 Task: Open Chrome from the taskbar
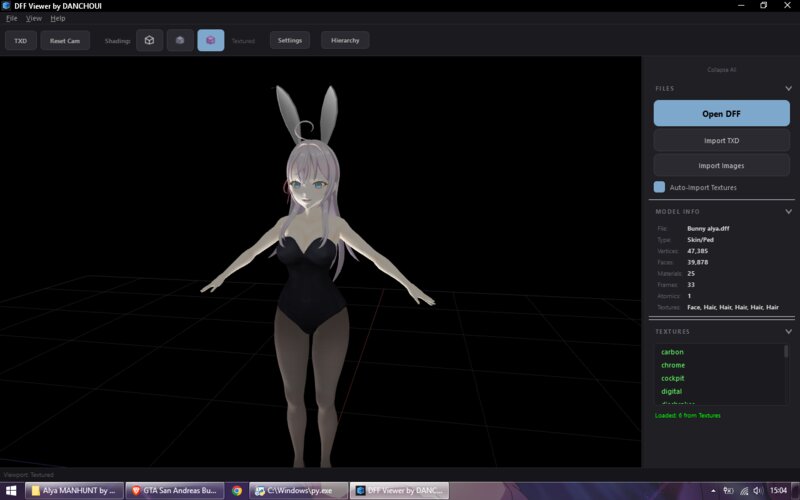coord(237,491)
